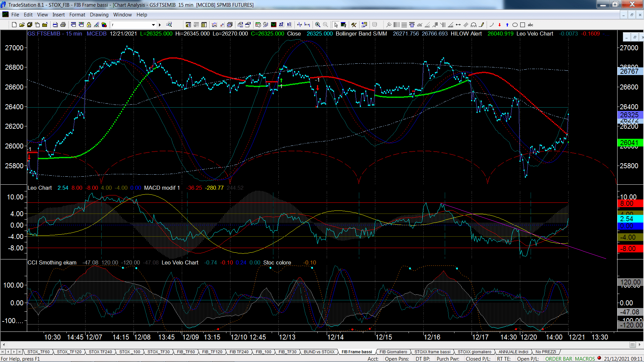Image resolution: width=644 pixels, height=362 pixels.
Task: Click the black chart window icon
Action: pyautogui.click(x=274, y=25)
